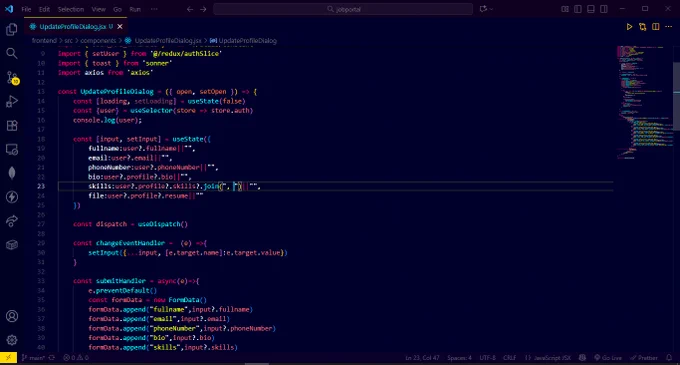Change encoding via UTF-8
This screenshot has height=365, width=680.
(487, 358)
